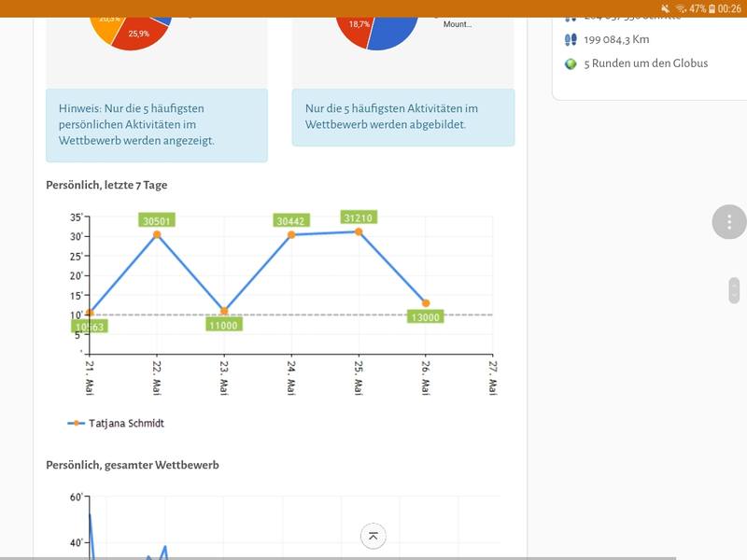The image size is (747, 560).
Task: Click the '27. Mai' axis label
Action: (493, 378)
